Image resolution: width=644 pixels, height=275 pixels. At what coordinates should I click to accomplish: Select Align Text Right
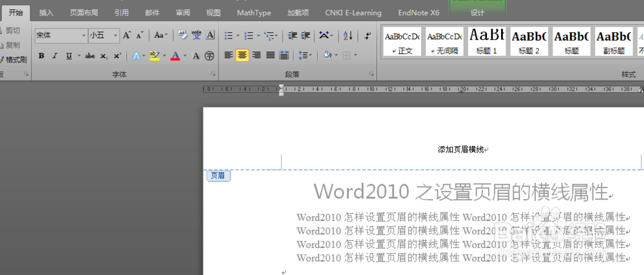pyautogui.click(x=256, y=55)
